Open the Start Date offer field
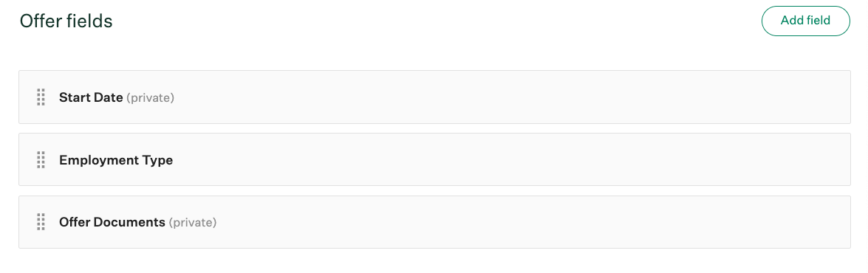868x273 pixels. 91,98
